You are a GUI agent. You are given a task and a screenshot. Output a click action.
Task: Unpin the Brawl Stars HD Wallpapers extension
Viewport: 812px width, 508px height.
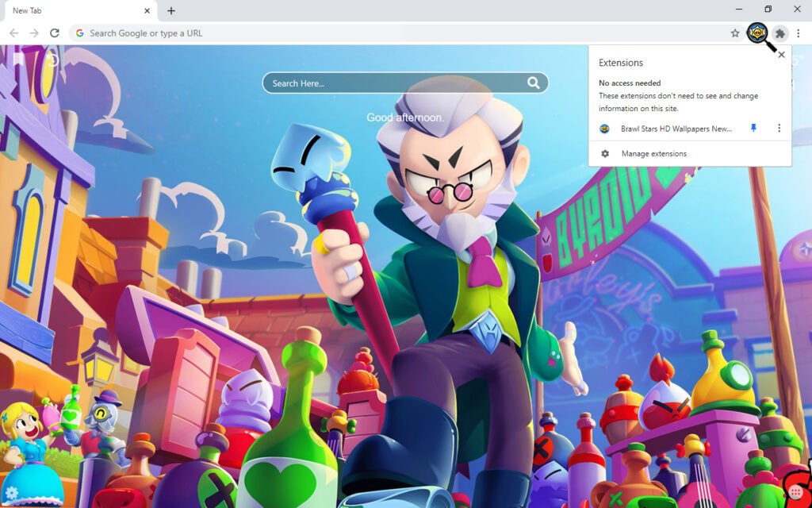[x=753, y=128]
